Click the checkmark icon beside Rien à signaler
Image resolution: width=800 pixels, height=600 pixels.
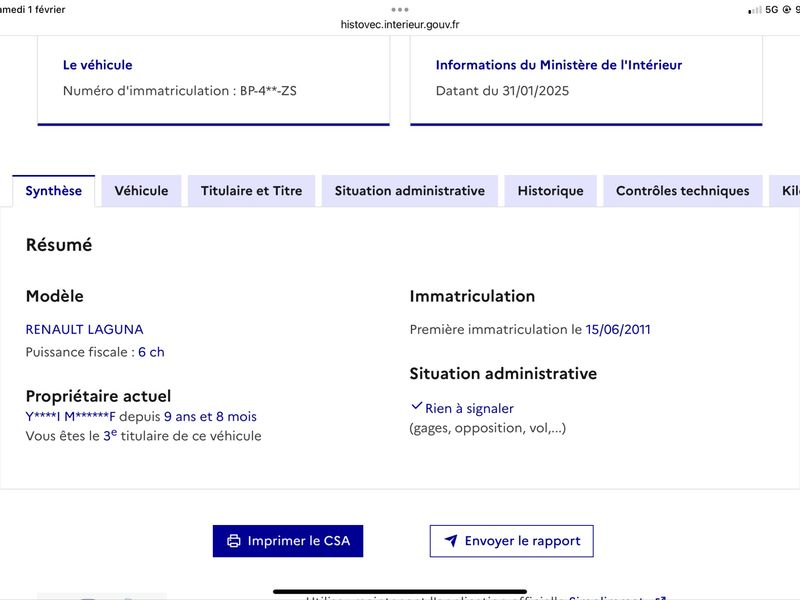[x=416, y=406]
